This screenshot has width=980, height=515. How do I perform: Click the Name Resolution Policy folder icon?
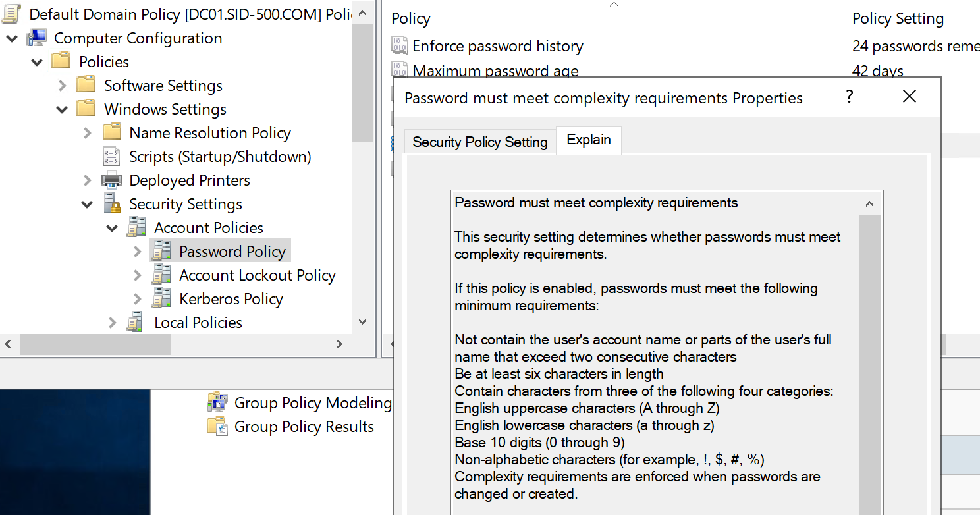point(113,132)
